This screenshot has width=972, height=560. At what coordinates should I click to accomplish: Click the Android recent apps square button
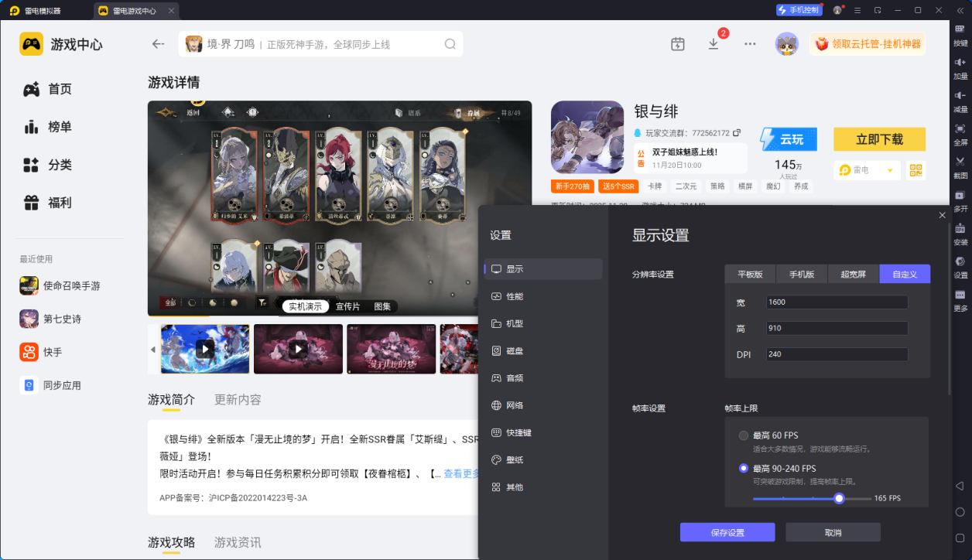[x=960, y=538]
